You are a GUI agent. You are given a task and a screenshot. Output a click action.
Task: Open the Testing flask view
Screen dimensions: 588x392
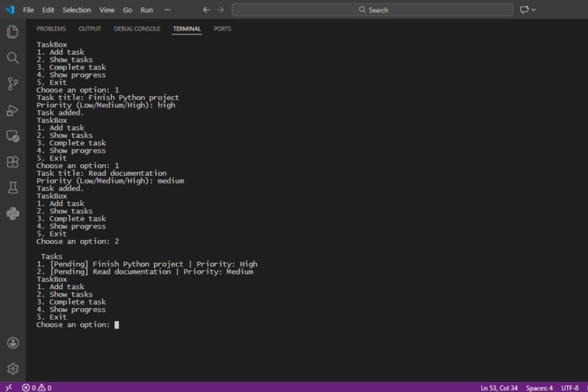(x=12, y=188)
